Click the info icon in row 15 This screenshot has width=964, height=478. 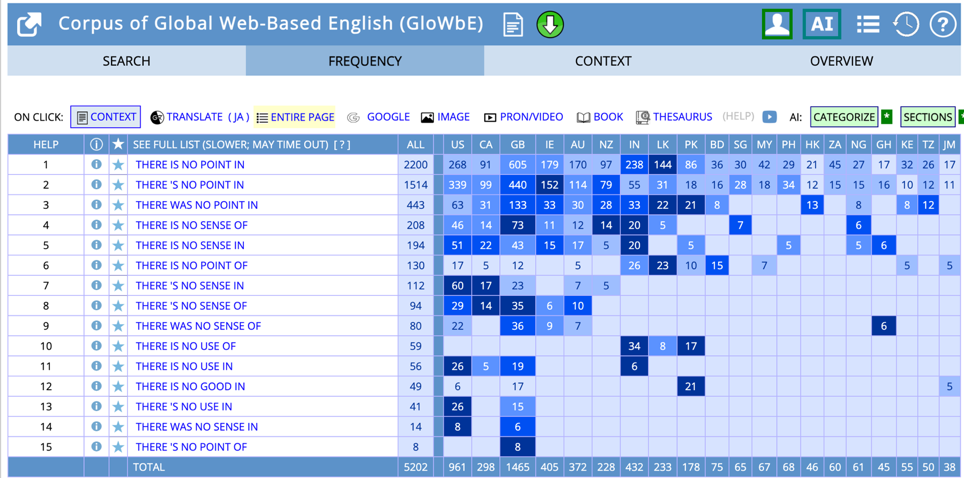(97, 447)
